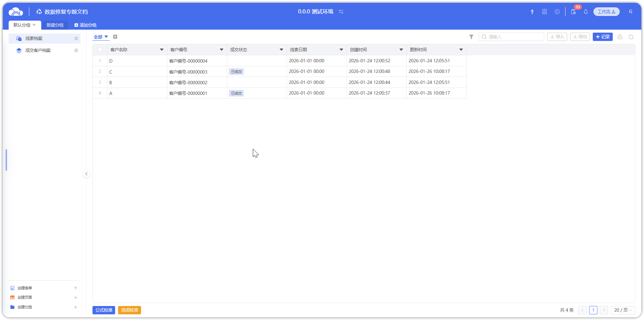Open the history clock icon

557,12
